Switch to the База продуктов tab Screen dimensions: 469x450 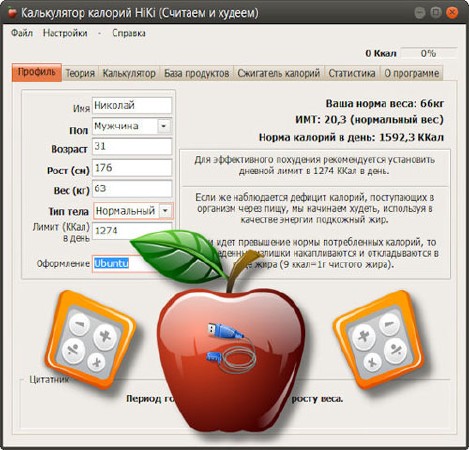(x=197, y=73)
